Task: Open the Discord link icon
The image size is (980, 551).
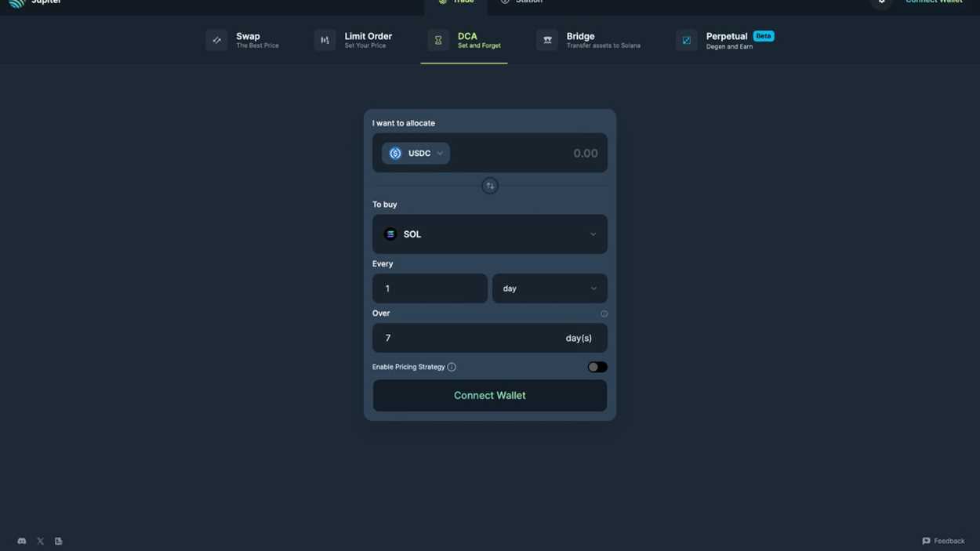Action: point(22,541)
